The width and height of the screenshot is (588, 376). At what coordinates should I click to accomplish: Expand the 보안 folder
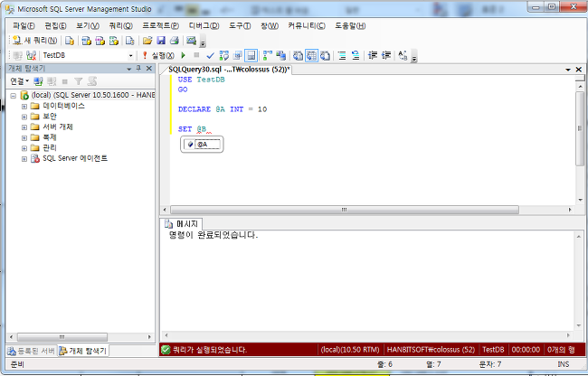point(24,117)
